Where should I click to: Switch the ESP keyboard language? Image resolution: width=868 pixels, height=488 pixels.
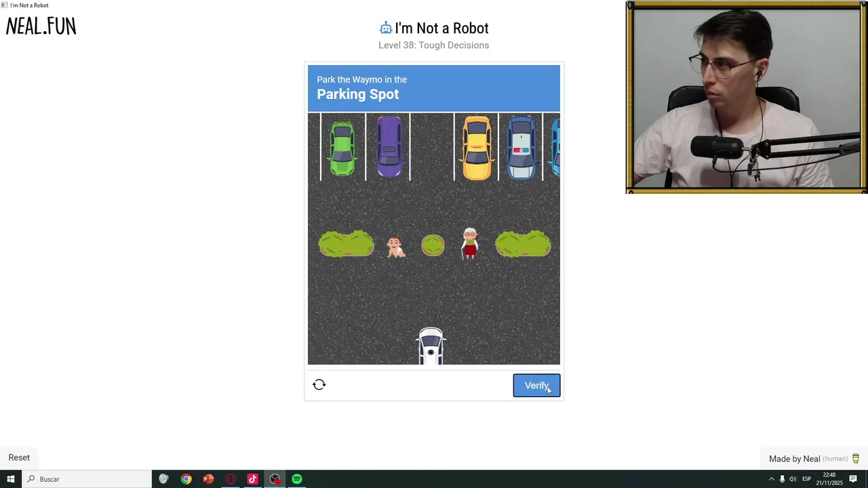tap(807, 479)
